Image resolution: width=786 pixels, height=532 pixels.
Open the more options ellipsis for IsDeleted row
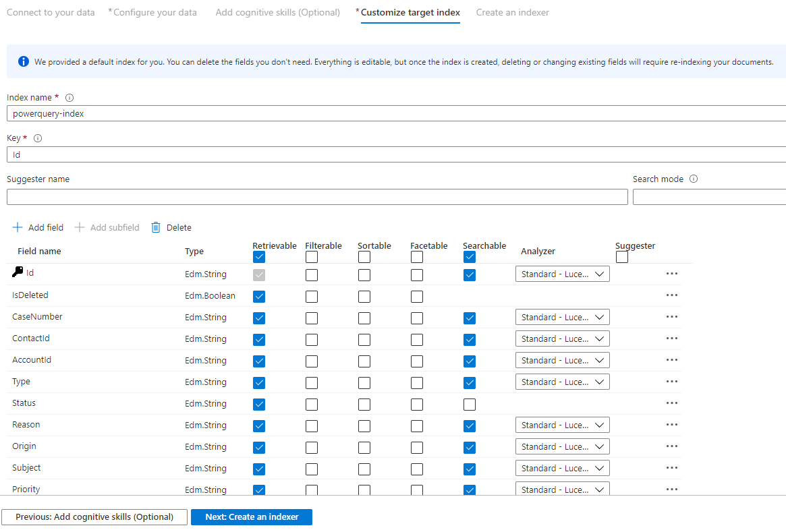pyautogui.click(x=672, y=295)
